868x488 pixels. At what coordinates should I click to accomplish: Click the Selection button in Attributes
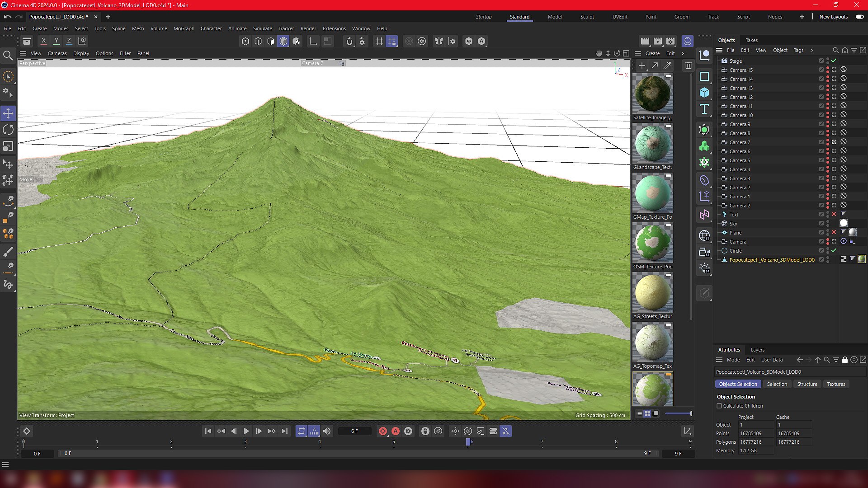coord(777,384)
